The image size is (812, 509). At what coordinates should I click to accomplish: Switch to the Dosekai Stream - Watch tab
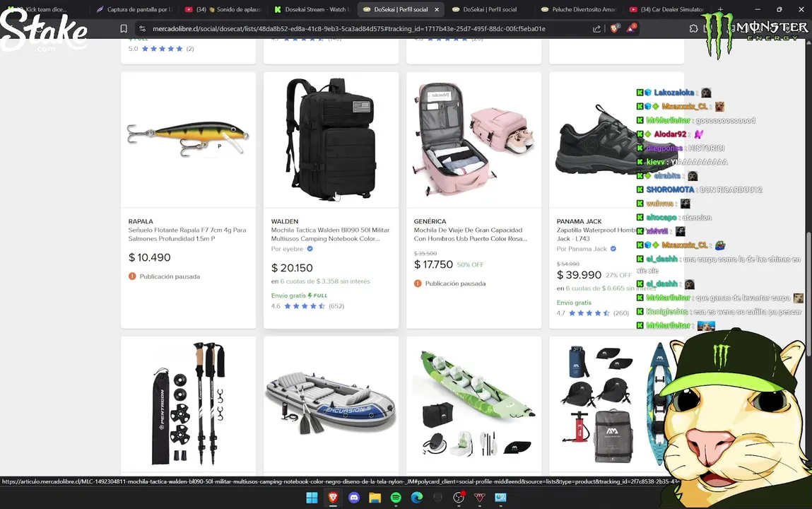point(313,9)
